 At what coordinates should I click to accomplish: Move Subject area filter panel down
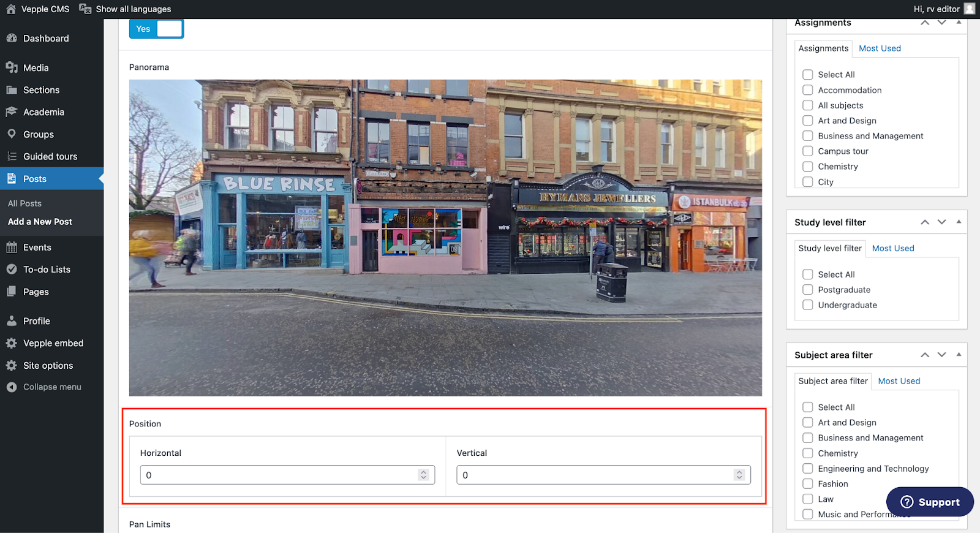942,355
